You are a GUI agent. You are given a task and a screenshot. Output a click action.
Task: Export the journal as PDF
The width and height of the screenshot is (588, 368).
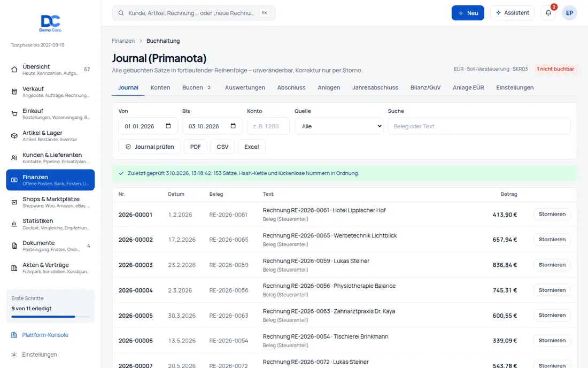pos(195,147)
